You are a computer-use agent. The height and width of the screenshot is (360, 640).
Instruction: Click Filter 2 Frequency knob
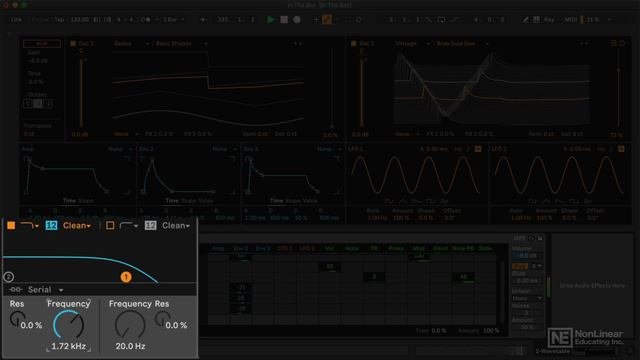(130, 324)
